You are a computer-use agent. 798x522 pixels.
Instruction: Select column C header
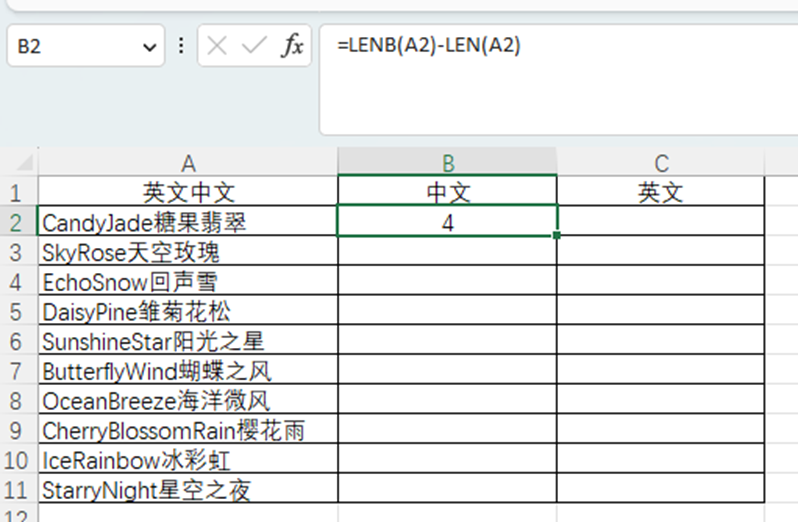[661, 163]
